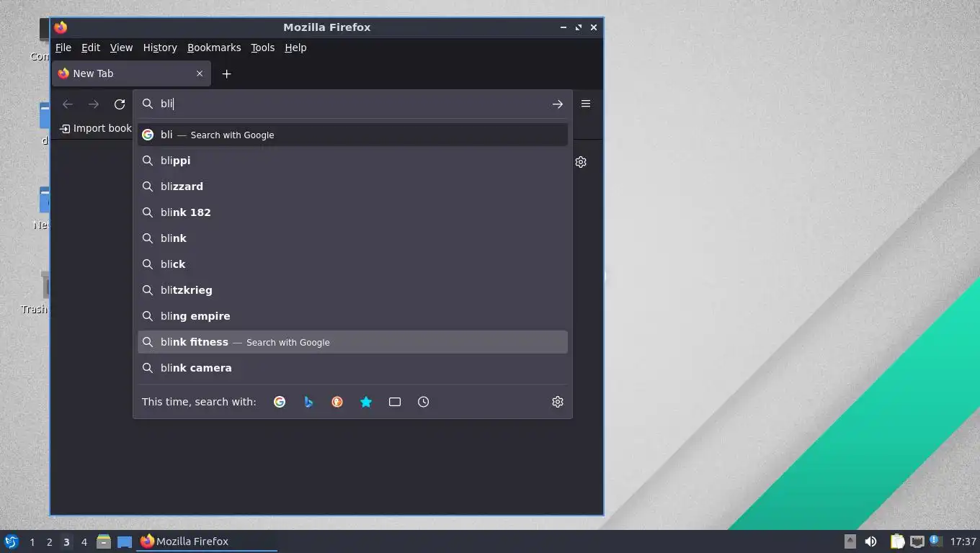This screenshot has height=553, width=980.
Task: Open a new tab with plus button
Action: point(226,73)
